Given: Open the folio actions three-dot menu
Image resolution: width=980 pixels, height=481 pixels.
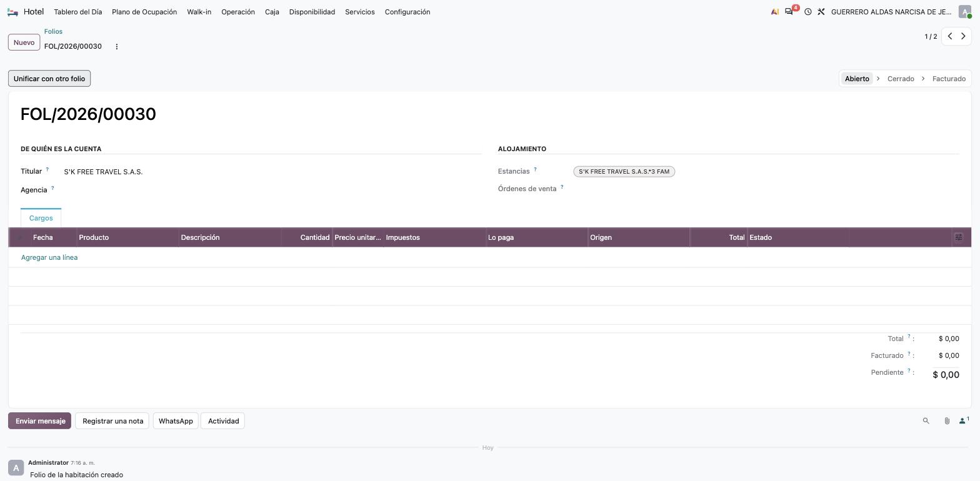Looking at the screenshot, I should pos(116,47).
